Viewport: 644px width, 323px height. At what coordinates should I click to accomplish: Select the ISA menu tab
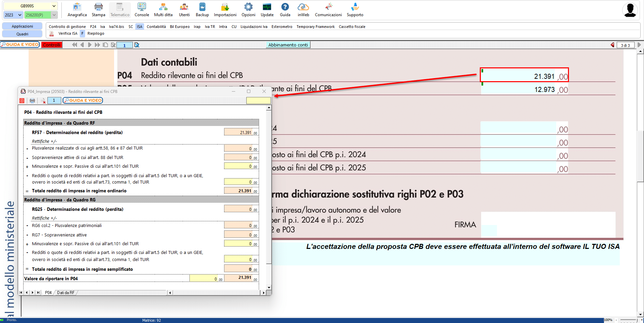tap(140, 27)
